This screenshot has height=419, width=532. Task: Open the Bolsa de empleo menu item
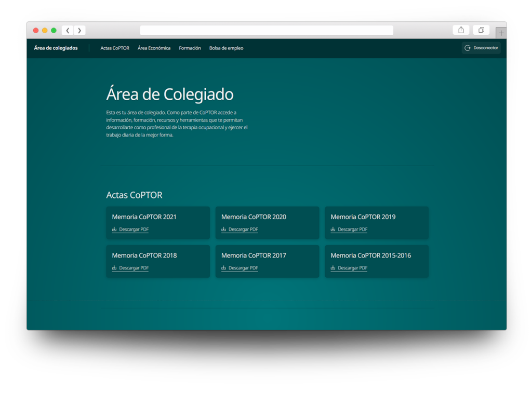[227, 48]
